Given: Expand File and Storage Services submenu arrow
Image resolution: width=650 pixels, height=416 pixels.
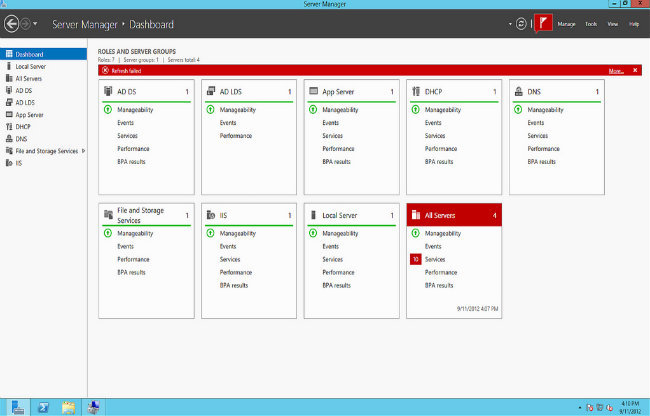Looking at the screenshot, I should [x=84, y=151].
